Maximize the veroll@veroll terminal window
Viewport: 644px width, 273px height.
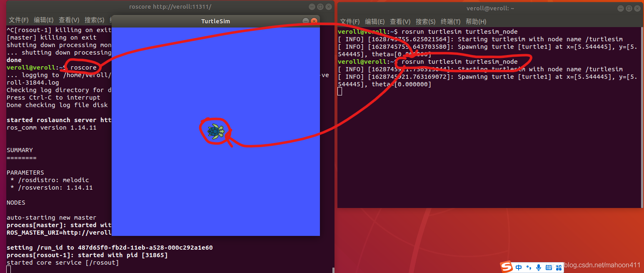(x=629, y=8)
